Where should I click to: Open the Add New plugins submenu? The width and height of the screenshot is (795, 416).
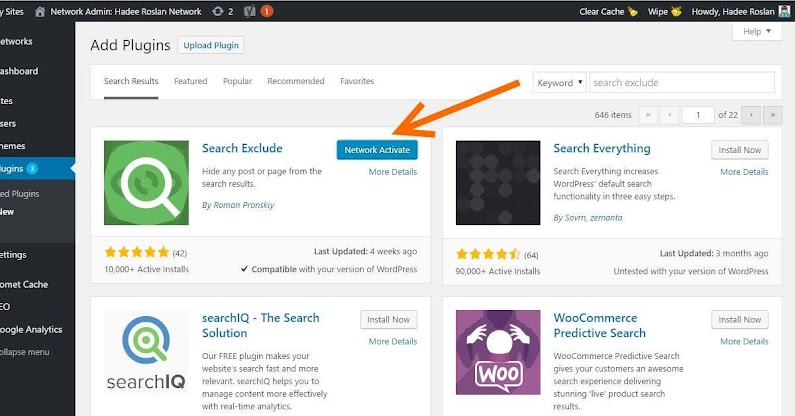point(7,212)
